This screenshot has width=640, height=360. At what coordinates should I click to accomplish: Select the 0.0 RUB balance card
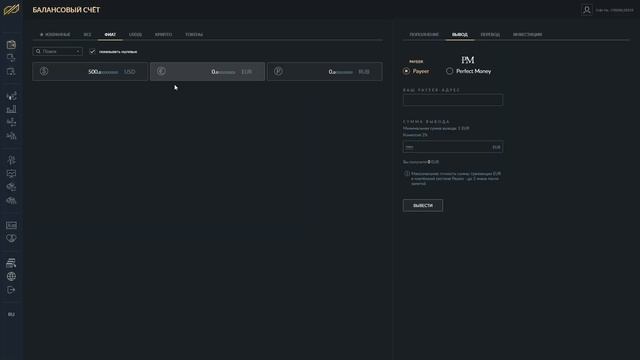coord(325,71)
